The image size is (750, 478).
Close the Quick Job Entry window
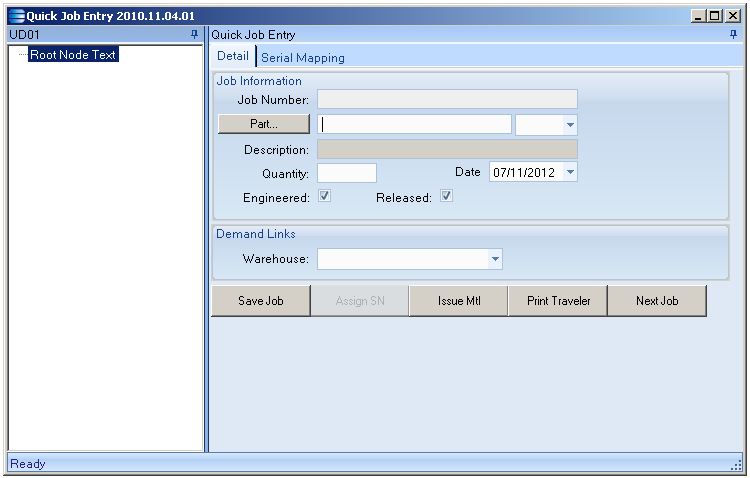point(733,16)
